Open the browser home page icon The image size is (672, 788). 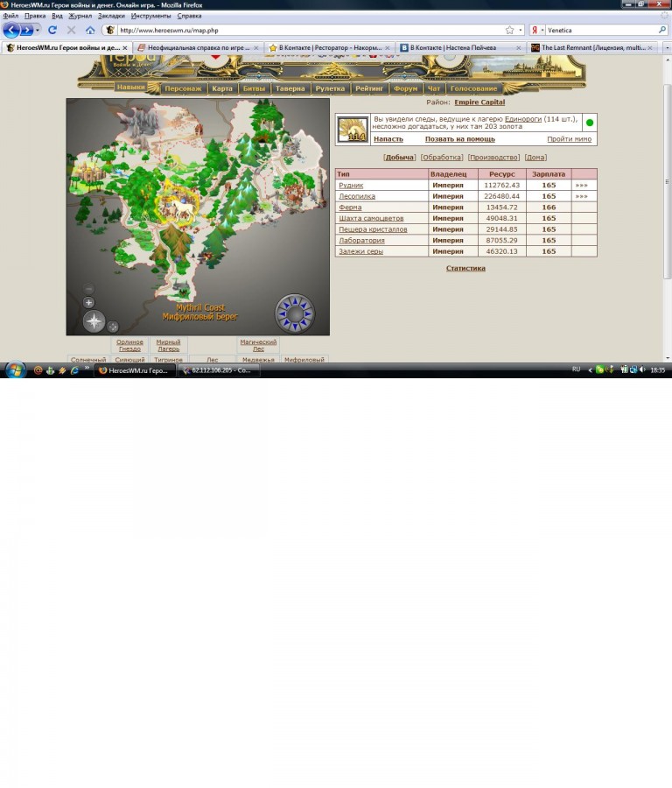[90, 30]
